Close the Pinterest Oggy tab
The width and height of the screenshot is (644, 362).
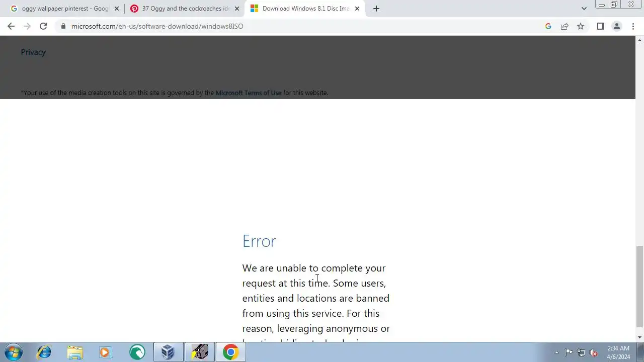237,9
